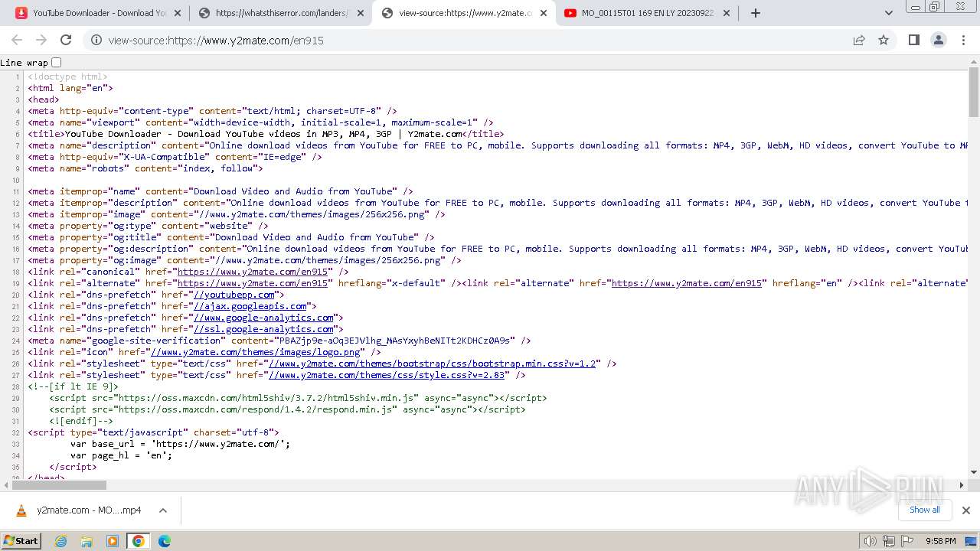Click the 9:58 PM clock
Screen dimensions: 980x551
[940, 541]
